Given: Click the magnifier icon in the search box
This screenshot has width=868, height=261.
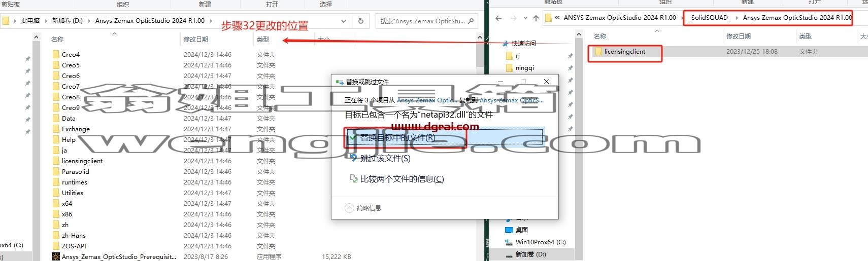Looking at the screenshot, I should coord(471,21).
